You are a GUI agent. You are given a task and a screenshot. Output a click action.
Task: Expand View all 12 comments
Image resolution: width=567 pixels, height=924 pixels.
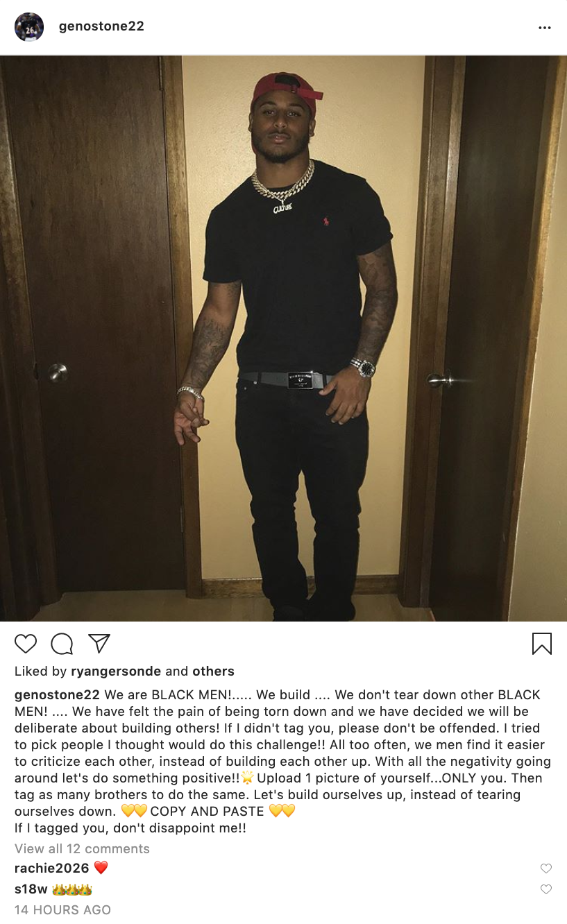(82, 848)
